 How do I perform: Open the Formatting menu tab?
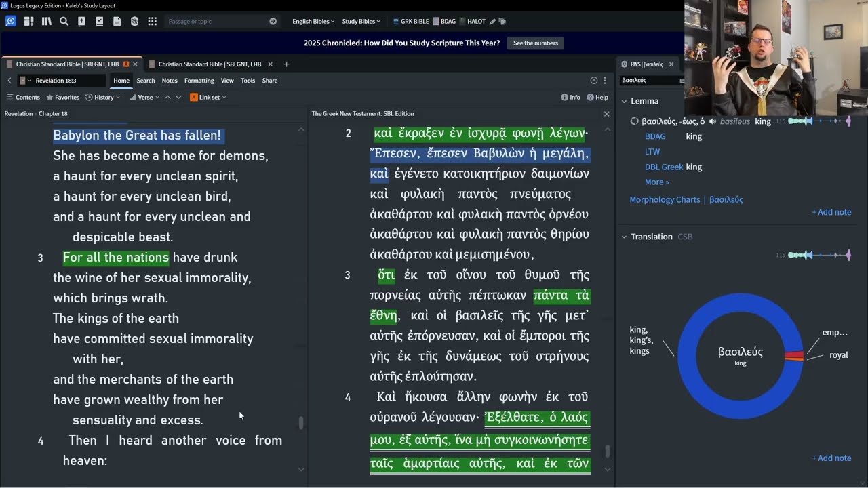(199, 81)
